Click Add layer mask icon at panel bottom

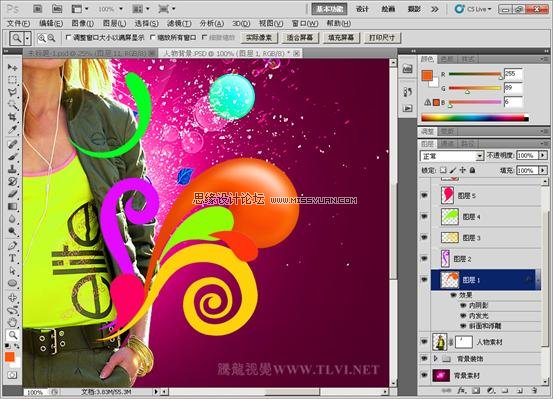(476, 391)
